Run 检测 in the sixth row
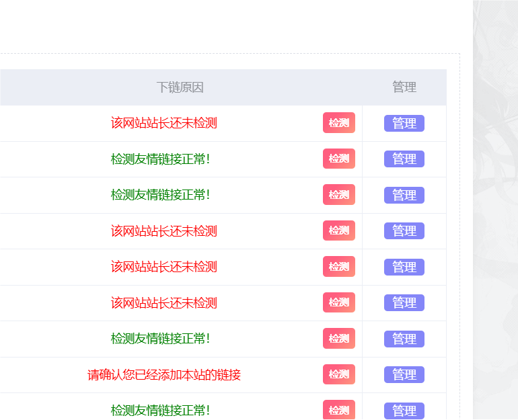The width and height of the screenshot is (518, 420). coord(339,302)
